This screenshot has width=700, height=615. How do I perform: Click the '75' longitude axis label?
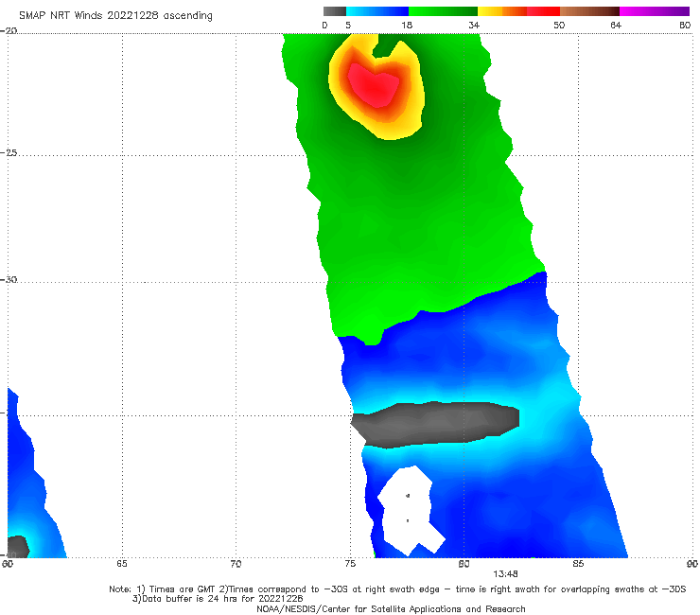pyautogui.click(x=350, y=564)
